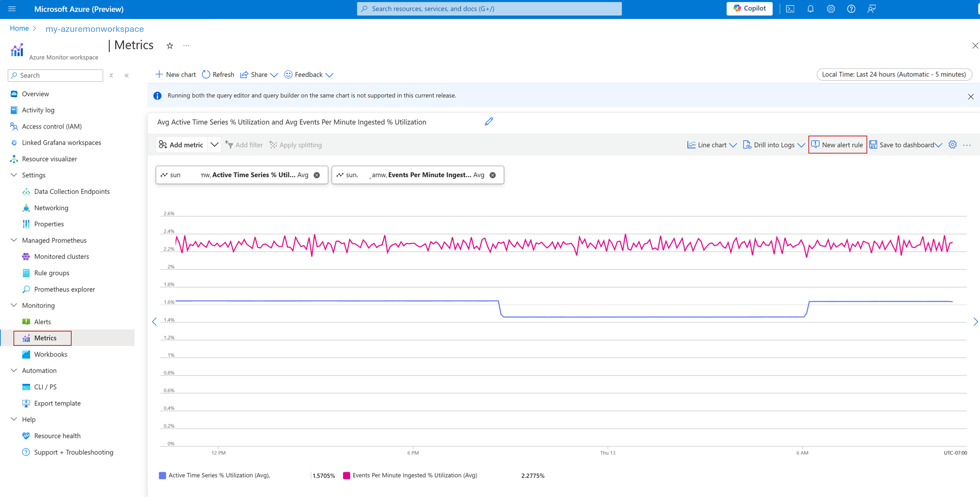Image resolution: width=980 pixels, height=497 pixels.
Task: Dismiss the query editor info banner
Action: [970, 97]
